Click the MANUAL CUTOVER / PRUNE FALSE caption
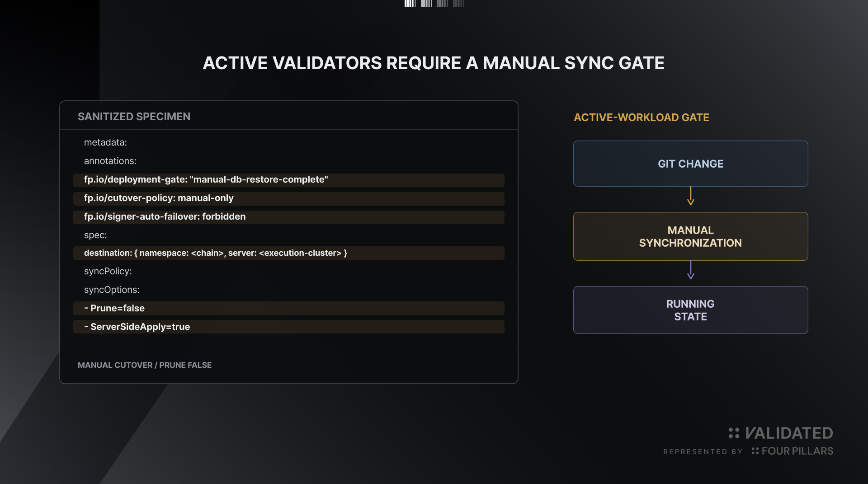This screenshot has width=868, height=484. 145,365
